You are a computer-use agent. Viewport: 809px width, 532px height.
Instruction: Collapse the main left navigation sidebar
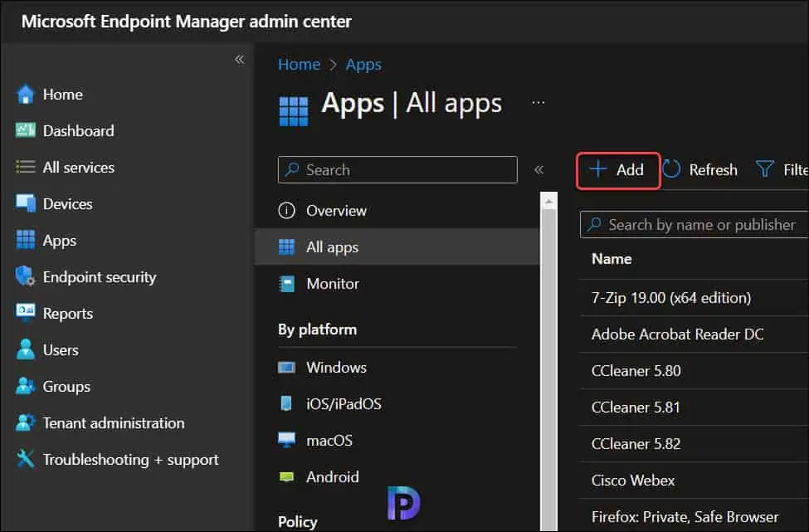pyautogui.click(x=240, y=59)
